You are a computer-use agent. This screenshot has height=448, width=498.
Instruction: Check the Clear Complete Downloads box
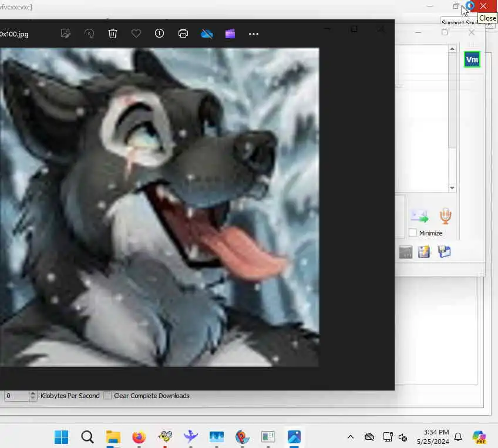point(107,396)
